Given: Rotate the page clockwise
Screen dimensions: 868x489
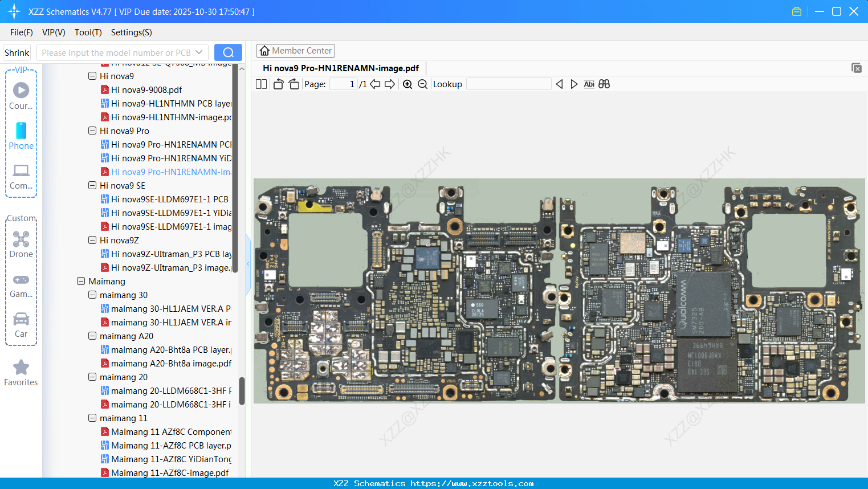Looking at the screenshot, I should point(294,84).
